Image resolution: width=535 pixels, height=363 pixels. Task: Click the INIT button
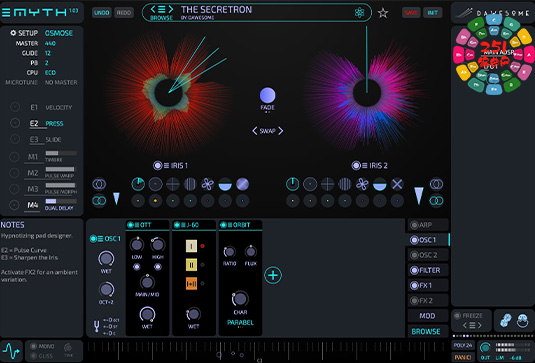(x=433, y=13)
